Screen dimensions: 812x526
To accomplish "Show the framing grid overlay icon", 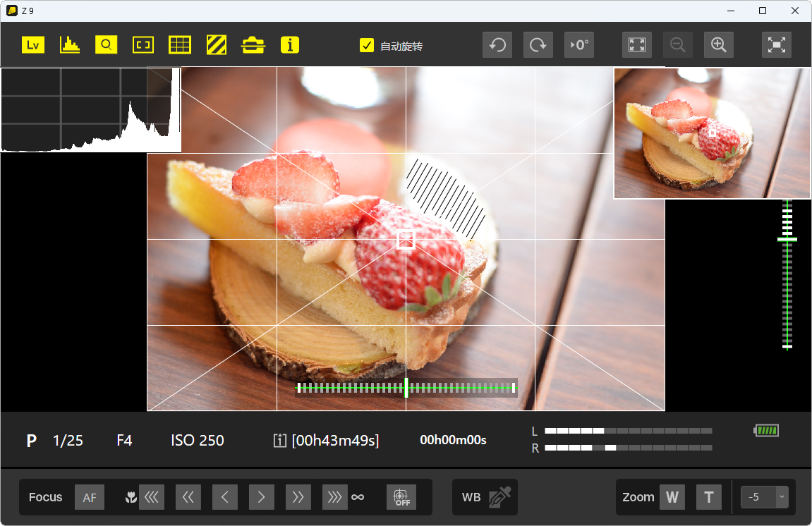I will pyautogui.click(x=180, y=45).
